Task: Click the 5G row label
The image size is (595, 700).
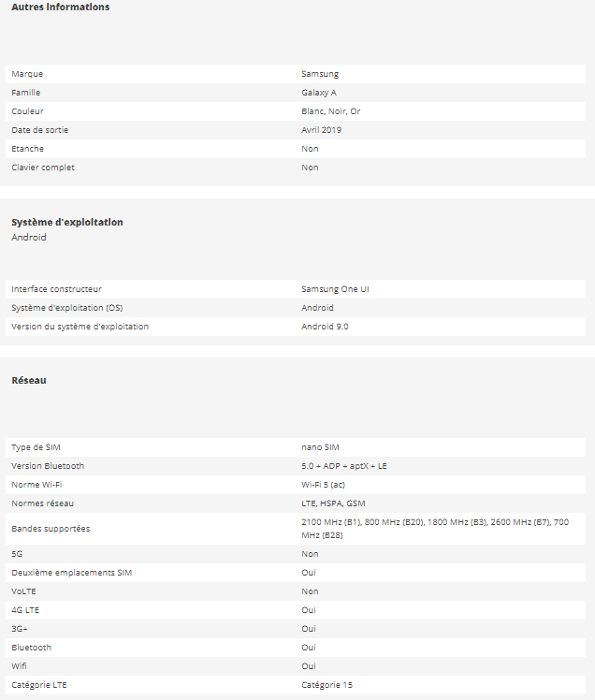Action: 17,554
